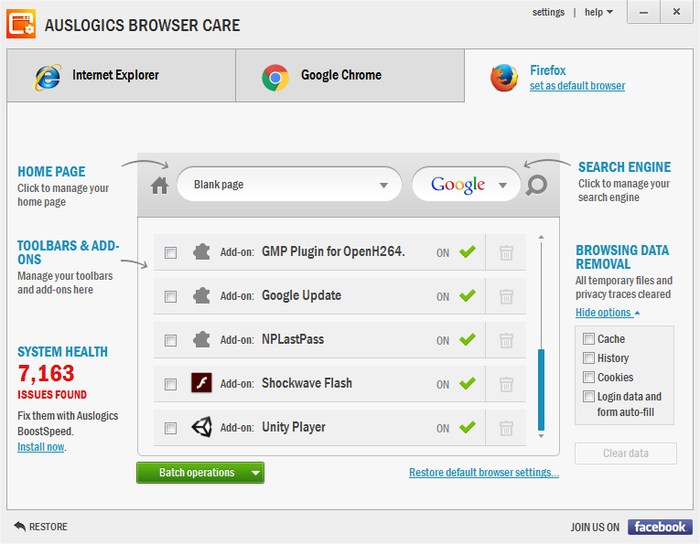Click the RESTORE text at bottom
700x544 pixels.
[48, 527]
